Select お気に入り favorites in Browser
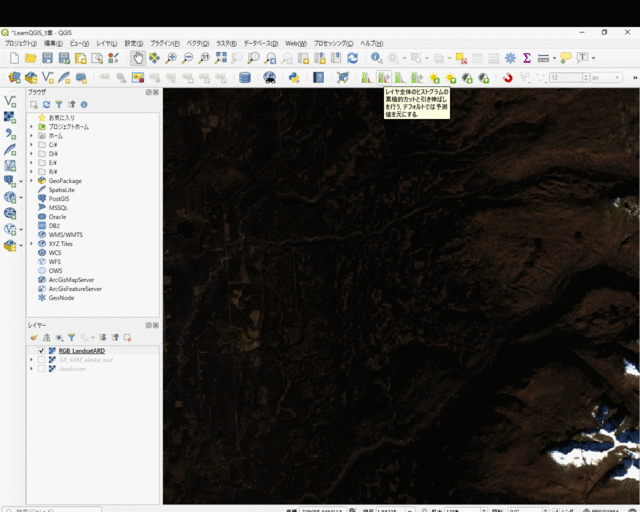Viewport: 640px width, 512px height. [61, 118]
